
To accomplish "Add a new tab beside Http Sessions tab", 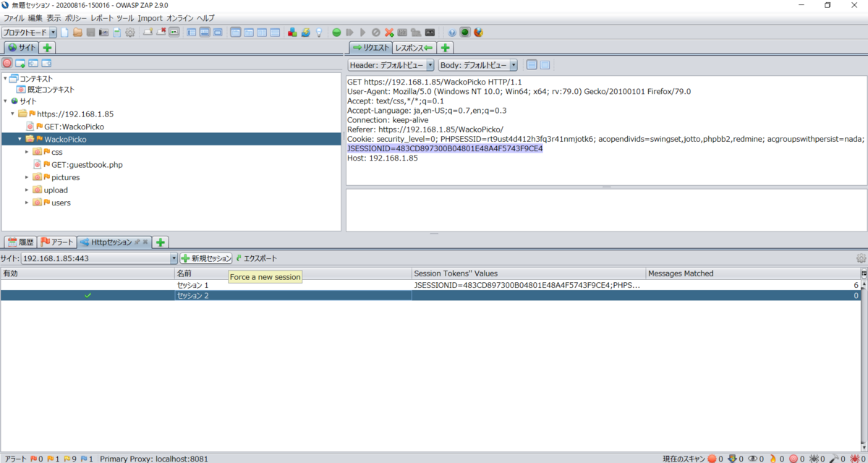I will pos(161,242).
